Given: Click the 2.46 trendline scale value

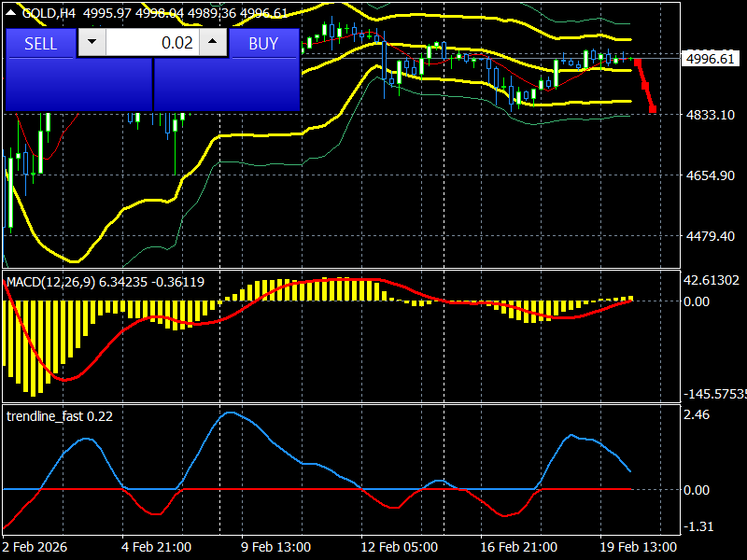Looking at the screenshot, I should pyautogui.click(x=697, y=414).
